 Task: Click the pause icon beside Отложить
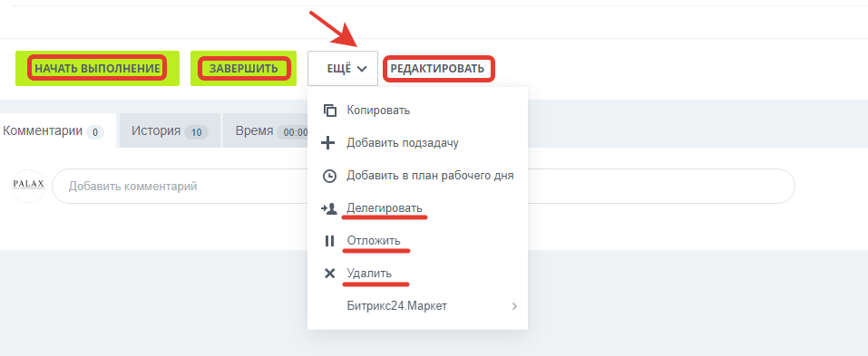(329, 241)
